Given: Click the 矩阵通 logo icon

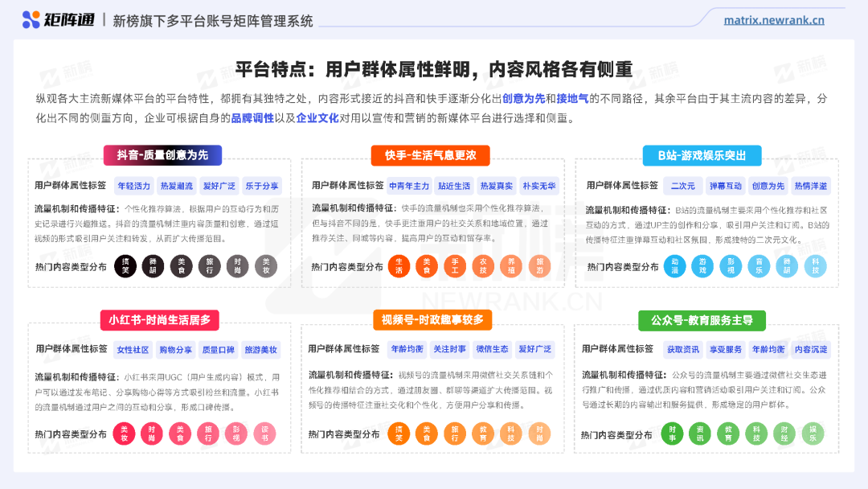Looking at the screenshot, I should [x=31, y=19].
